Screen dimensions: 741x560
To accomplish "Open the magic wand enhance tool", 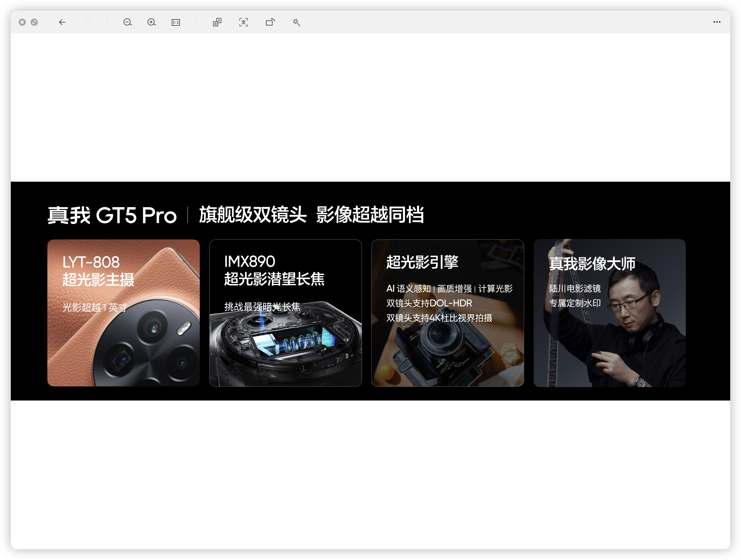I will (296, 22).
